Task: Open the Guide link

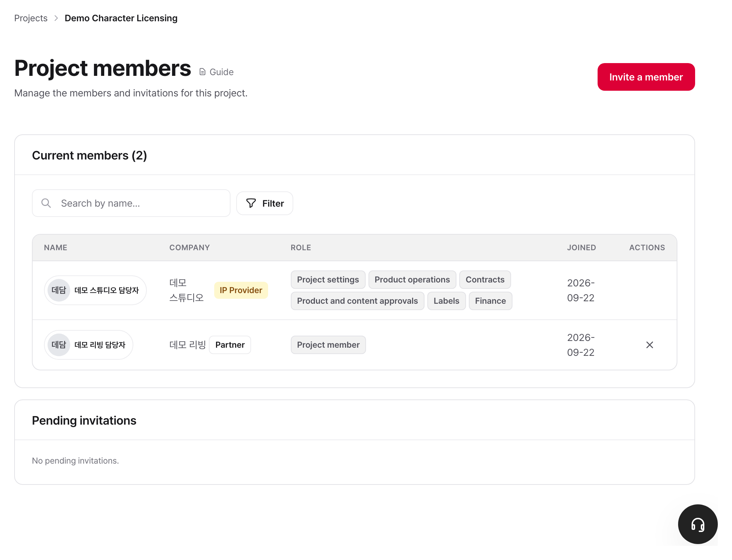Action: (x=217, y=72)
